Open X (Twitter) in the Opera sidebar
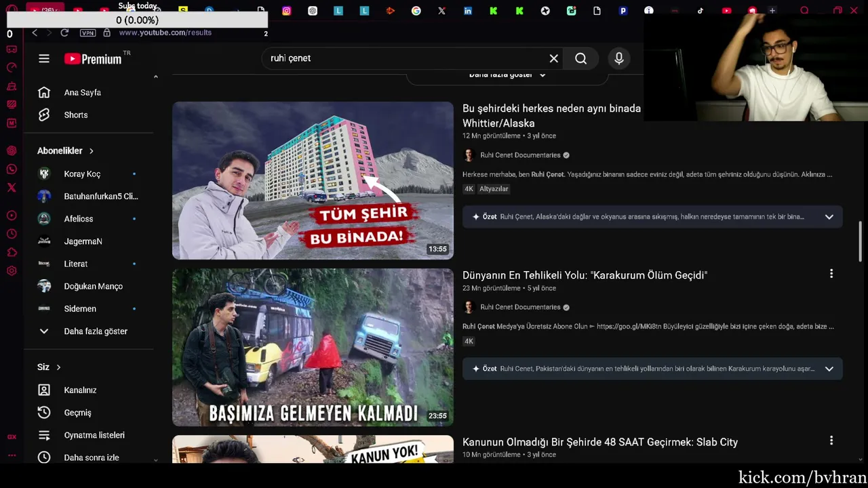Image resolution: width=868 pixels, height=488 pixels. (x=12, y=188)
